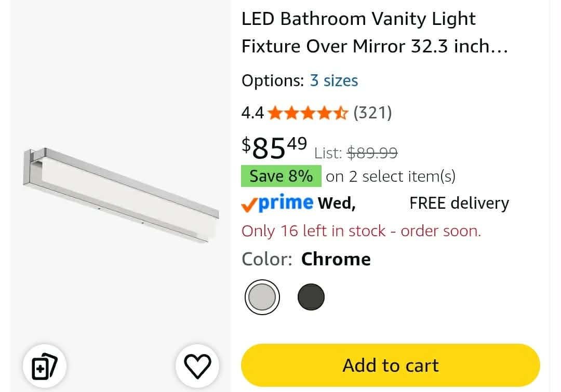Viewport: 561px width, 392px height.
Task: Click the Color: Chrome label
Action: (306, 259)
